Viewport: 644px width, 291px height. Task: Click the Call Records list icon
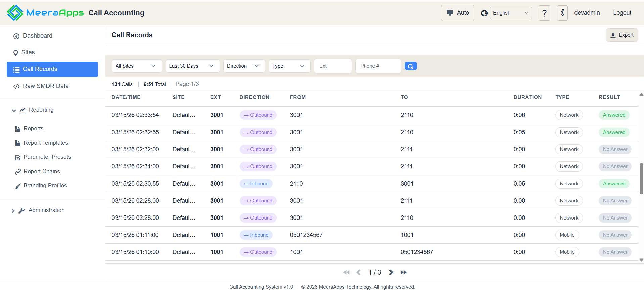[x=16, y=70]
